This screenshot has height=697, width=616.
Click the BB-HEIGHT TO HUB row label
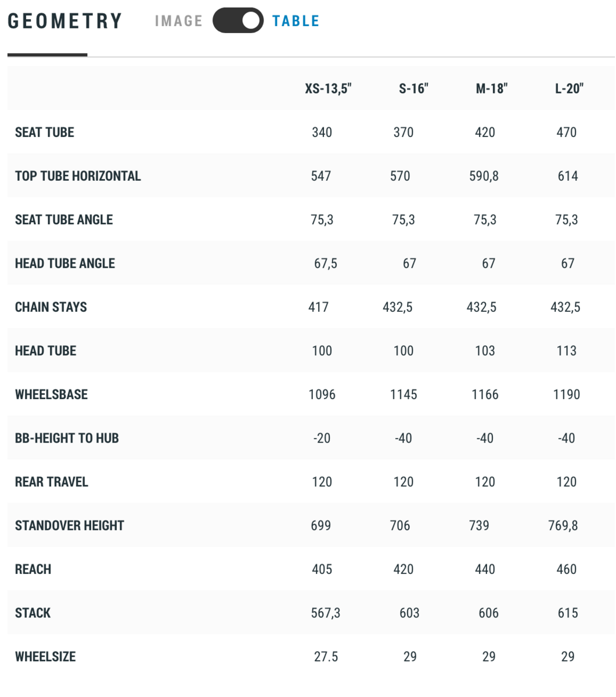pos(67,438)
